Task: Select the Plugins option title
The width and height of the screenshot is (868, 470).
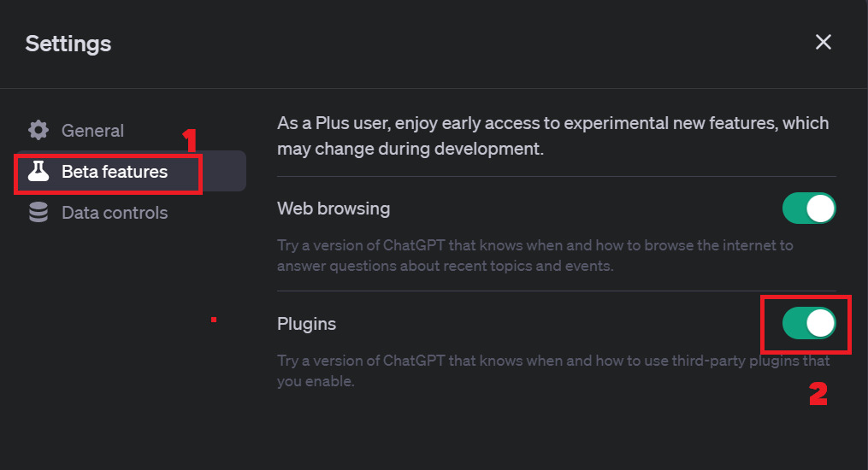Action: tap(306, 324)
